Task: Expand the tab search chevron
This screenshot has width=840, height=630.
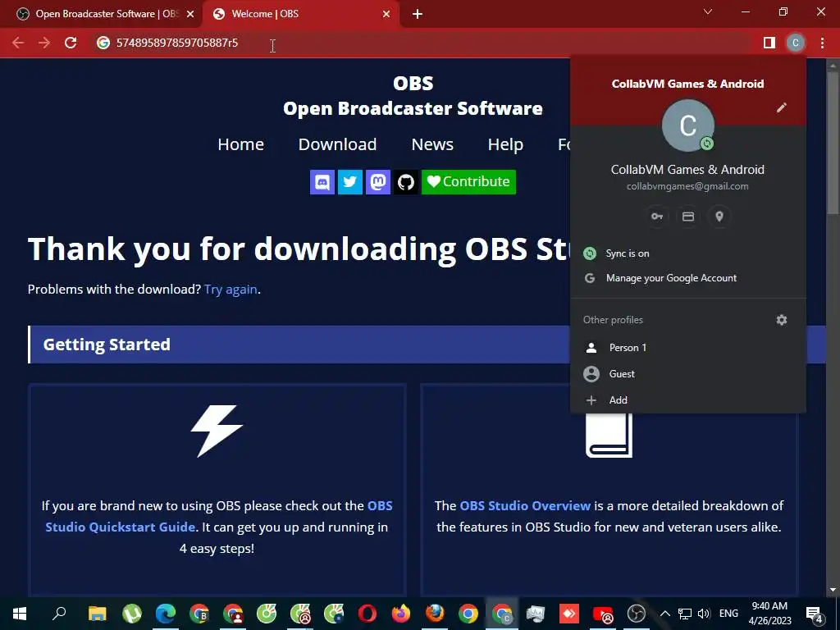Action: tap(708, 11)
